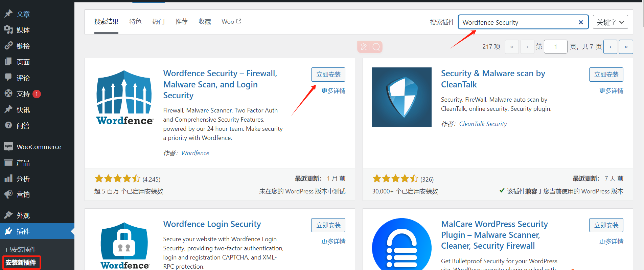Open the 营销 (Marketing) section
This screenshot has width=644, height=270.
[x=23, y=194]
